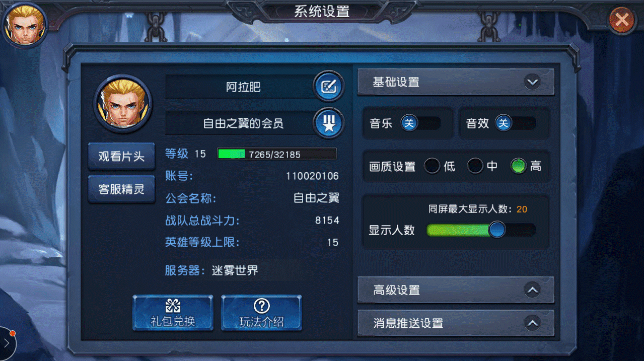Screen dimensions: 644x361
Task: Close system settings with the red X
Action: [x=622, y=20]
